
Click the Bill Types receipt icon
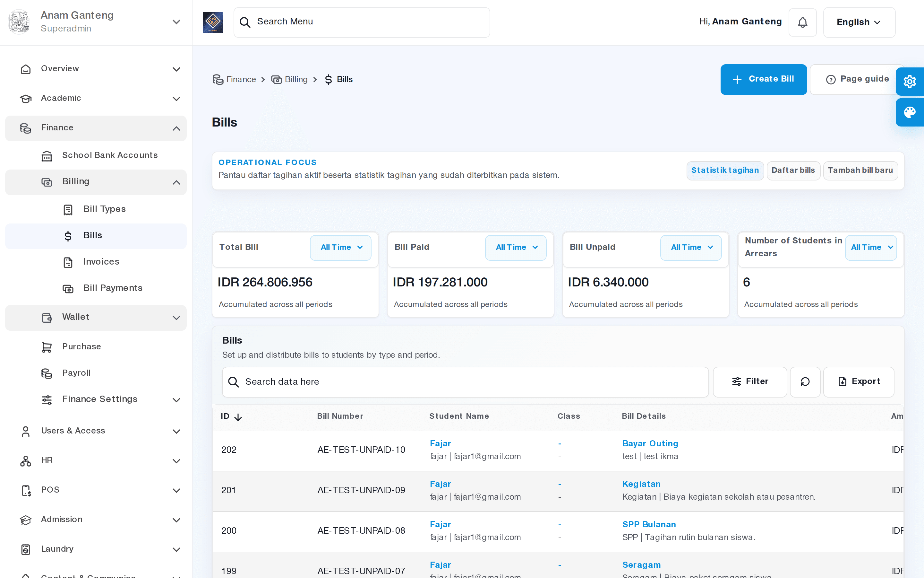pos(68,209)
